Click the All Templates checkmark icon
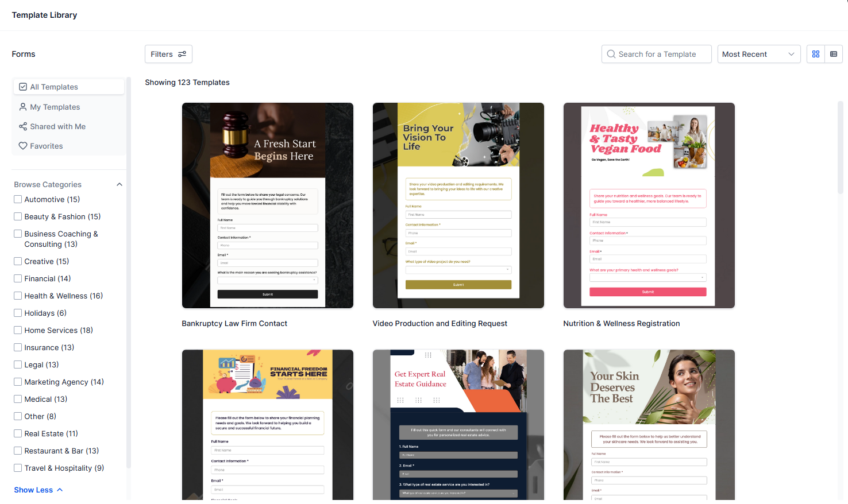848x504 pixels. point(23,87)
